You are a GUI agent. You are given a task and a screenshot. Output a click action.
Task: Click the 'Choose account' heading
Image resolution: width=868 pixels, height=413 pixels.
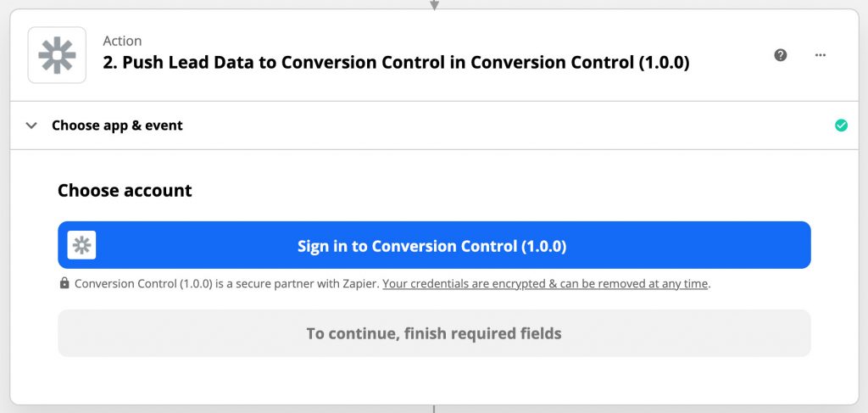[x=125, y=191]
